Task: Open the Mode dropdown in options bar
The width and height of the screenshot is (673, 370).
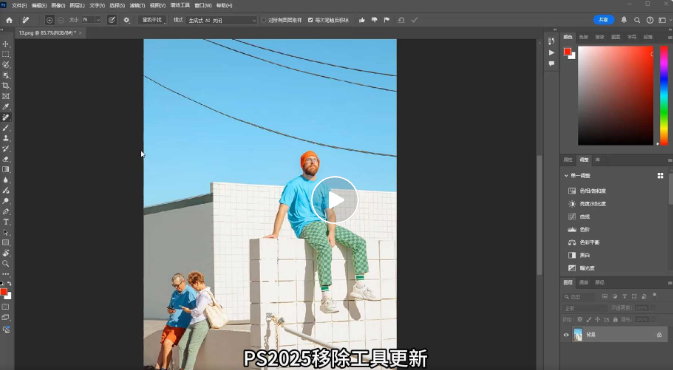Action: pyautogui.click(x=222, y=20)
